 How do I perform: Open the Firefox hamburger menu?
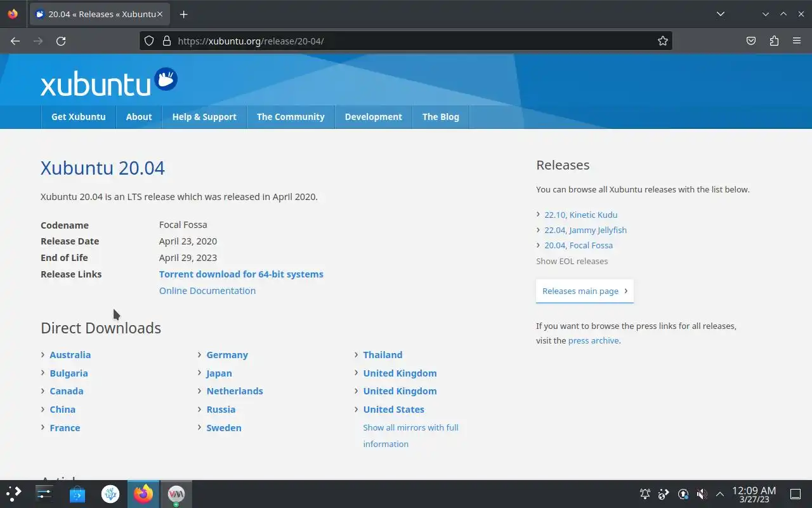point(797,41)
